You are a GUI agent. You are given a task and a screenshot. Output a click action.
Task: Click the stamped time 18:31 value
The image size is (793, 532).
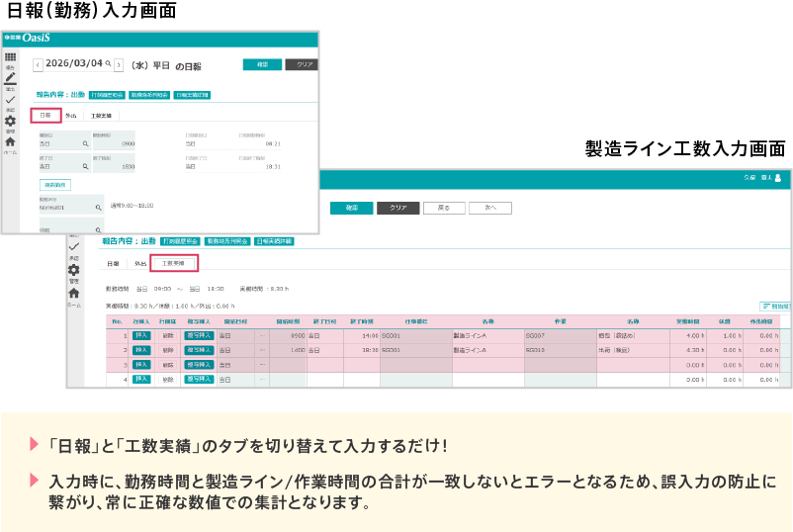pos(273,167)
